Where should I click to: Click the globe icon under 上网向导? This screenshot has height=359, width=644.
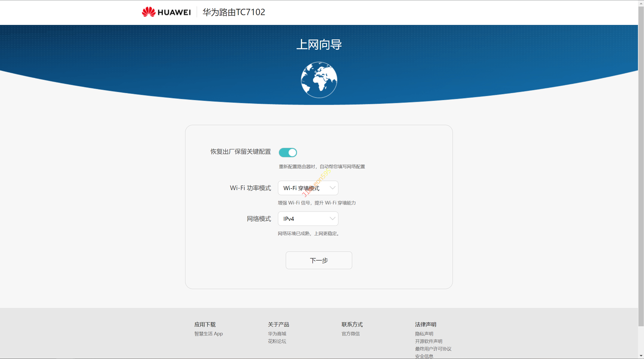(x=319, y=80)
